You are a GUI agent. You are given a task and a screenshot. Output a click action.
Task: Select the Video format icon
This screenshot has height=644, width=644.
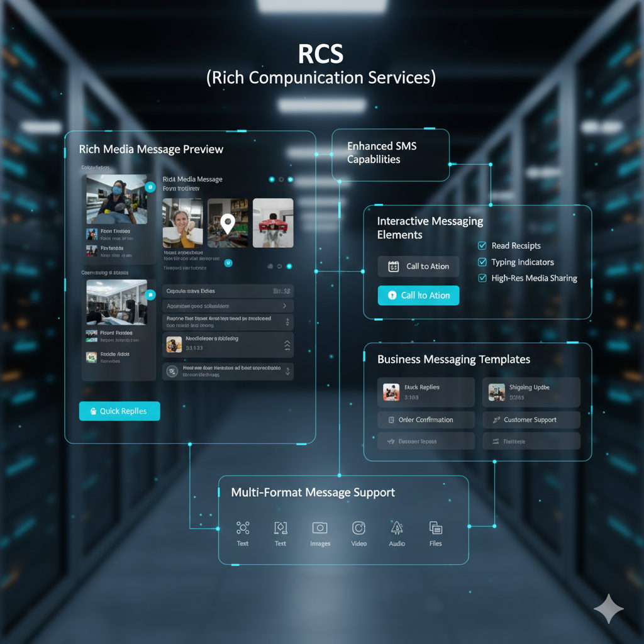tap(359, 528)
